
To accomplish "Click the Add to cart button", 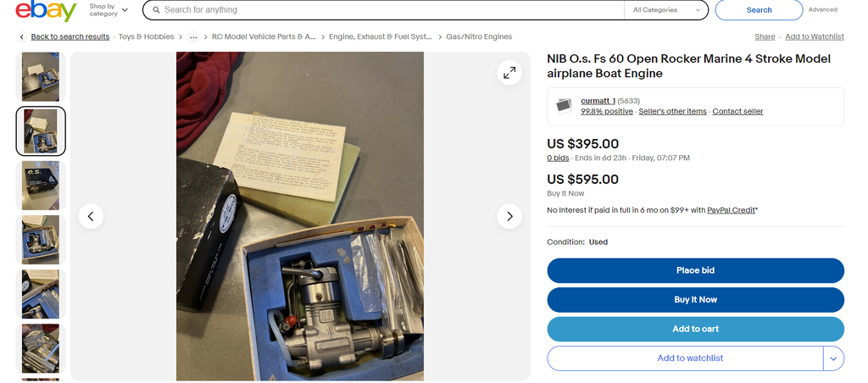I will 695,330.
